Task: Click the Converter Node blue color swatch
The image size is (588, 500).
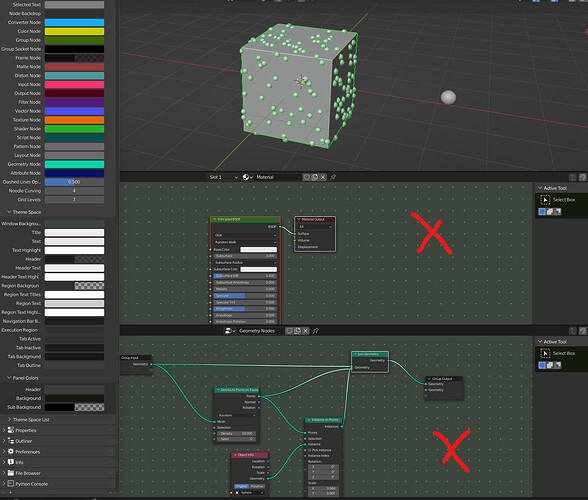Action: (74, 23)
